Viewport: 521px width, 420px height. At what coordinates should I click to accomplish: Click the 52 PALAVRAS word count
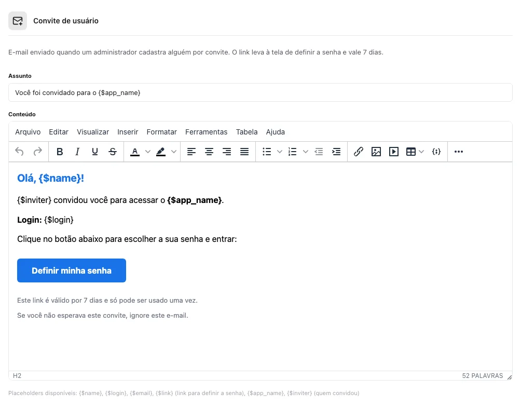click(482, 375)
